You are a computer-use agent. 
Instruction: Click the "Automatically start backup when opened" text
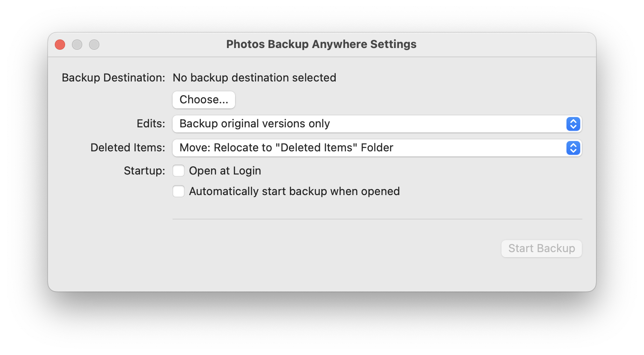click(x=294, y=191)
